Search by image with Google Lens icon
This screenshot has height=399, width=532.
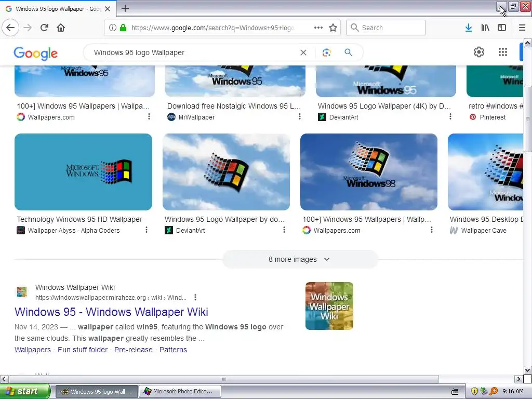pyautogui.click(x=326, y=52)
